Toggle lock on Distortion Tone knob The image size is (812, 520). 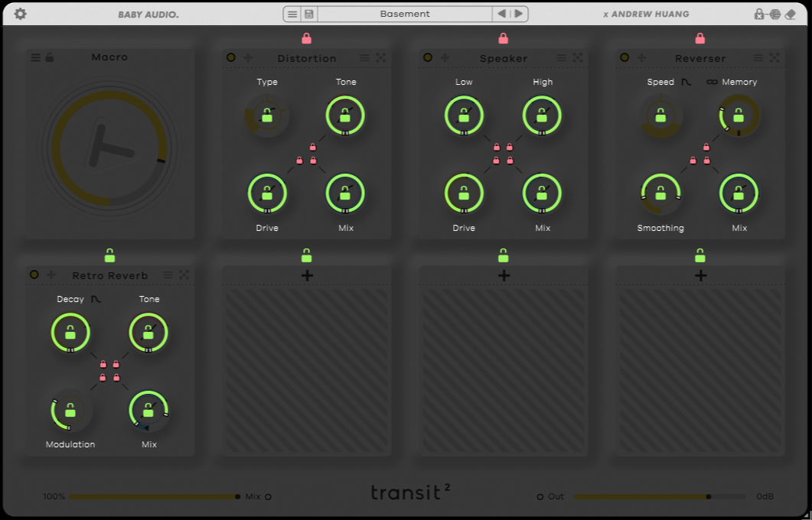pos(345,115)
